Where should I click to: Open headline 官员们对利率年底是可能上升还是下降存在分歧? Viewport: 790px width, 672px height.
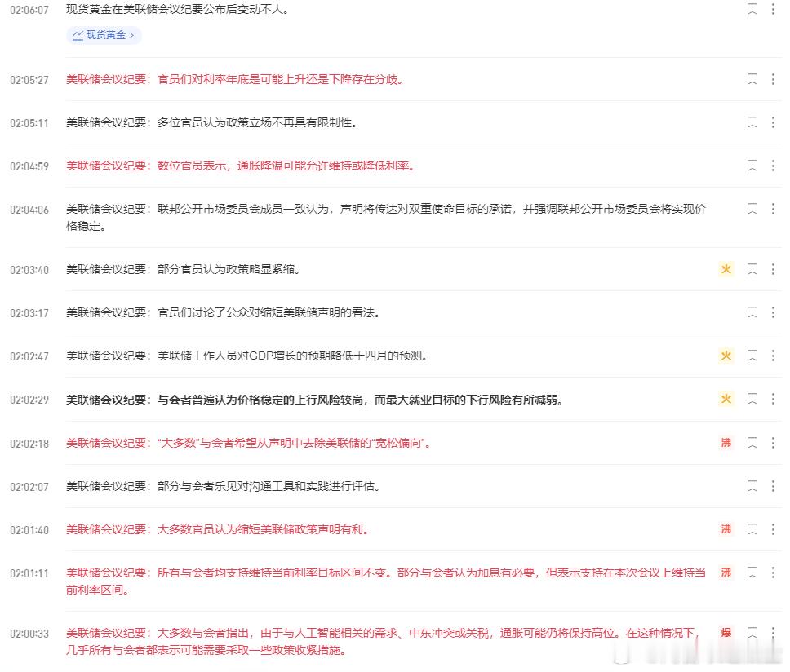tap(235, 80)
